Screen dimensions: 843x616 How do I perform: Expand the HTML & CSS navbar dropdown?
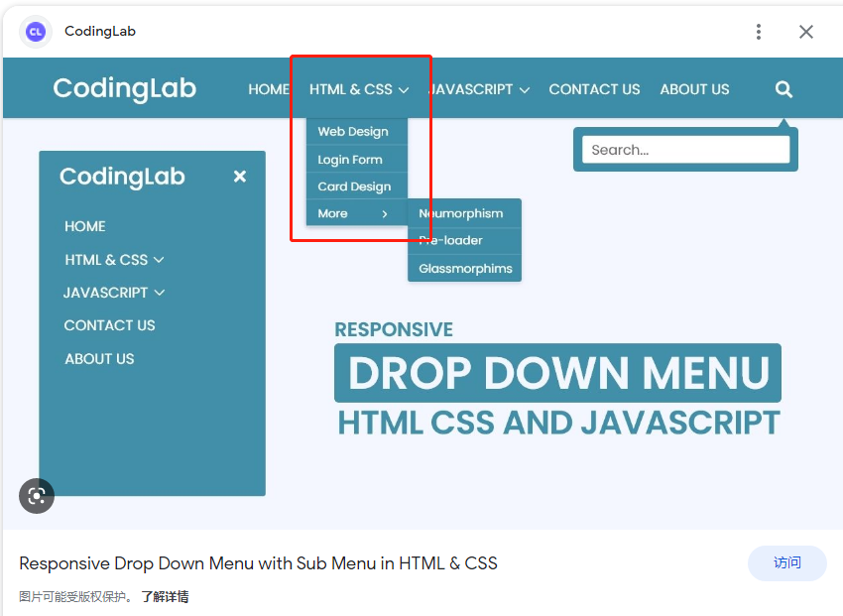tap(359, 88)
